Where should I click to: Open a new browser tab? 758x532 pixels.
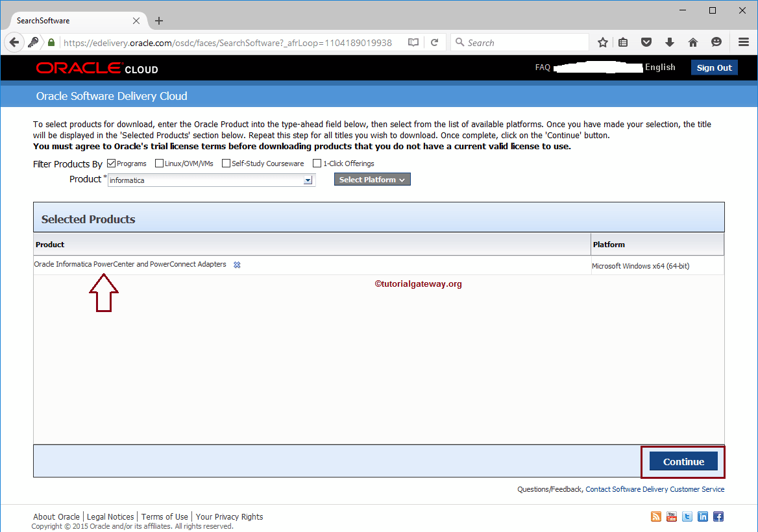[x=158, y=21]
